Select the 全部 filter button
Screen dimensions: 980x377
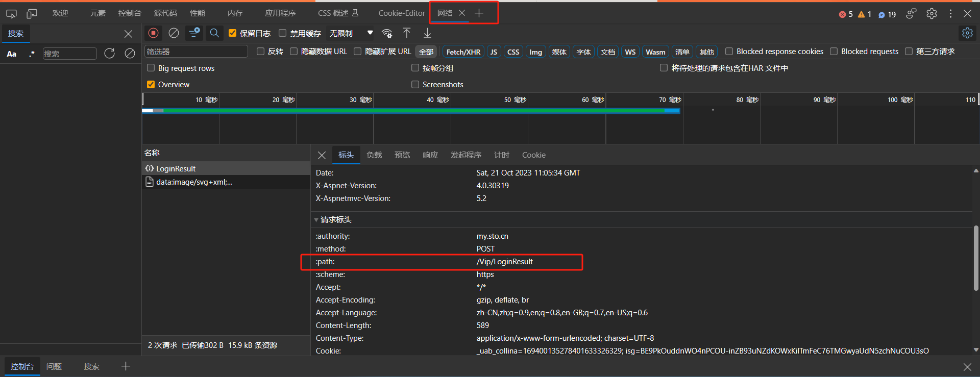pos(426,52)
